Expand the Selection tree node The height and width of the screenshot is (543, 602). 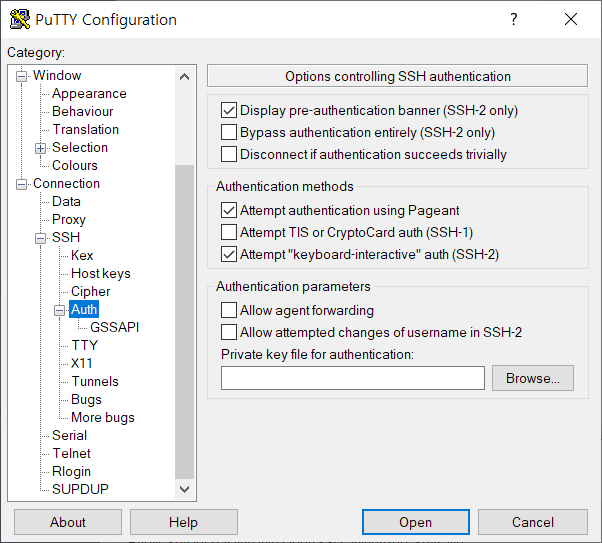(x=40, y=148)
